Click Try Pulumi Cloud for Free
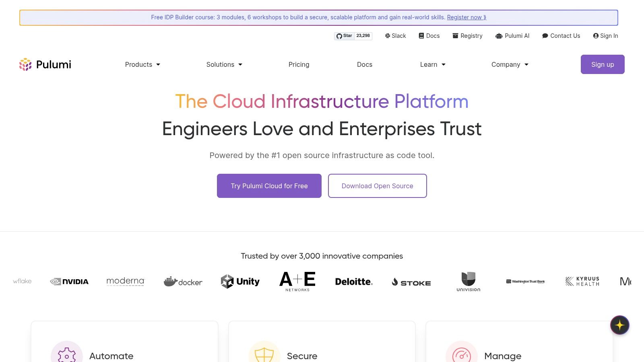The image size is (644, 362). point(269,186)
